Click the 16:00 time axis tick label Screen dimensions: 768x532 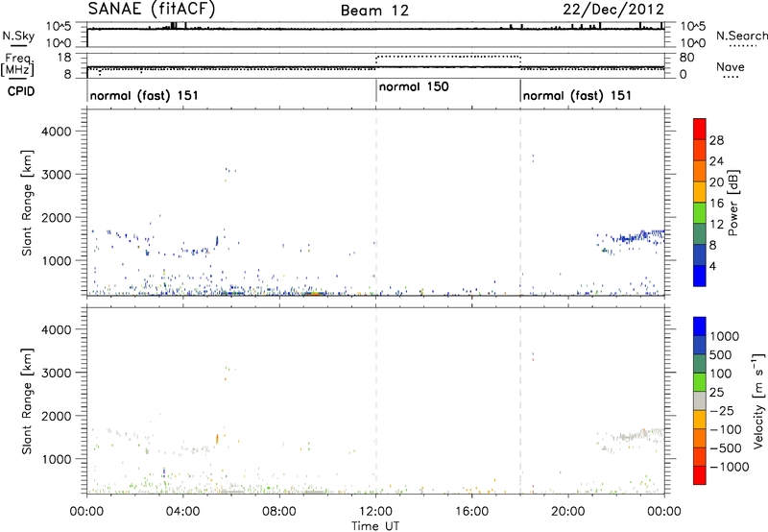pyautogui.click(x=471, y=512)
